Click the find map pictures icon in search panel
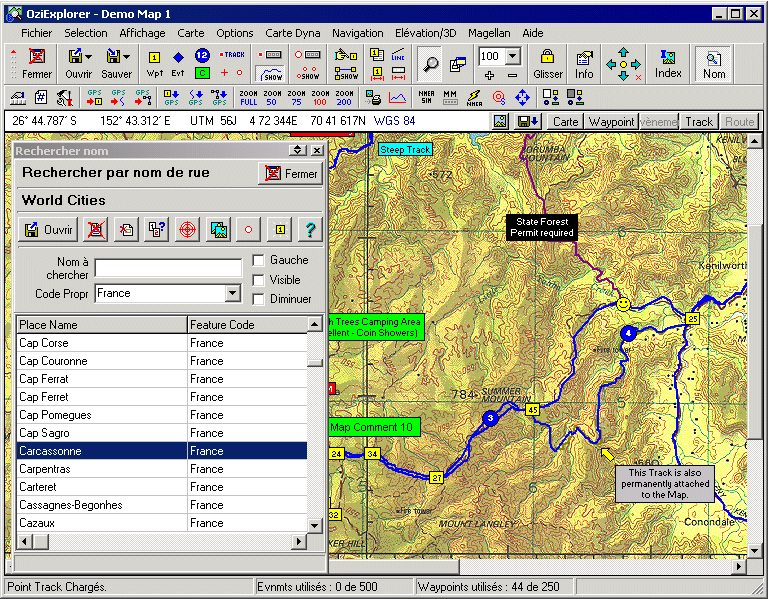 pos(218,229)
